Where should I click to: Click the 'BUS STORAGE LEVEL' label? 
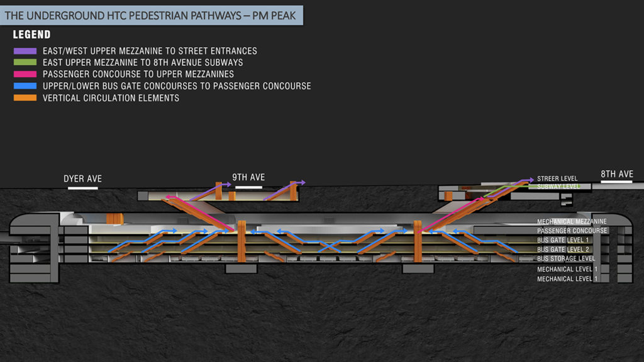tap(566, 258)
